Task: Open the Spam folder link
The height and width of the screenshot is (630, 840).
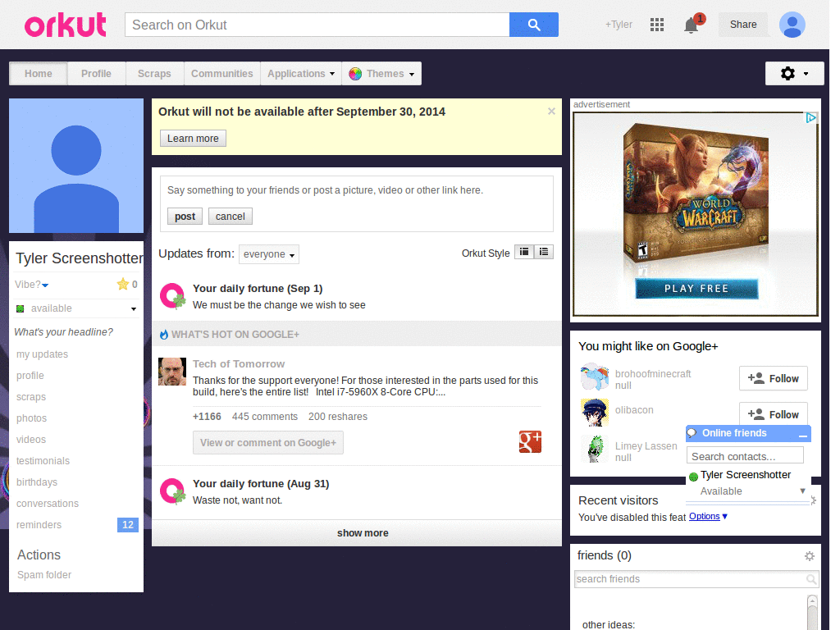Action: click(x=44, y=575)
